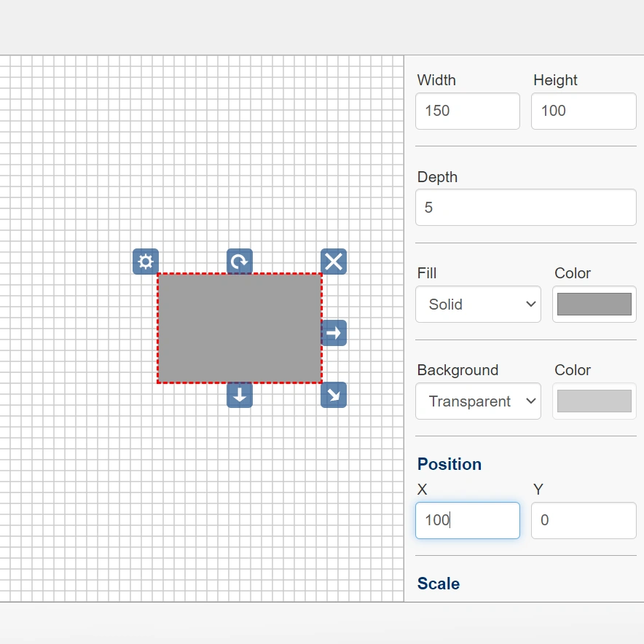Click into the Depth field
This screenshot has width=644, height=644.
525,208
